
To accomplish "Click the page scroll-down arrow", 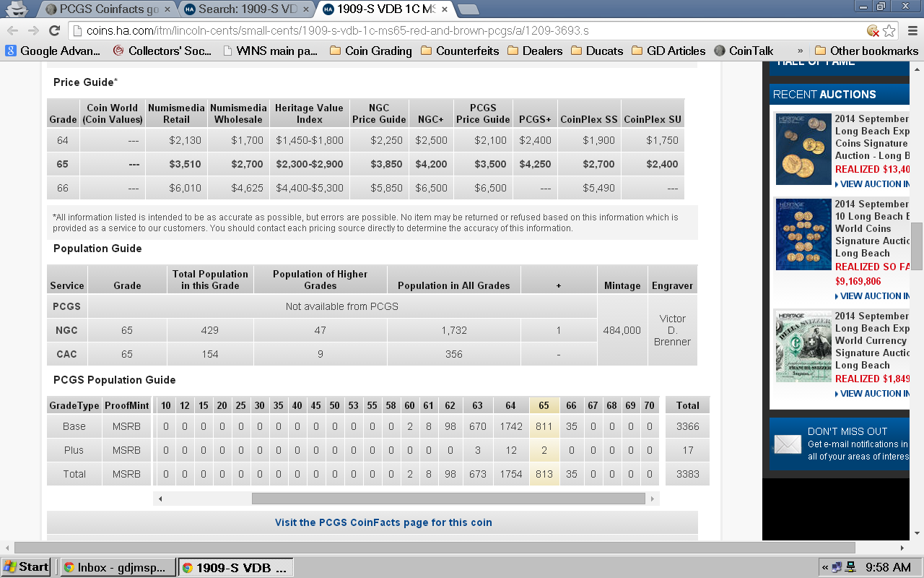I will [x=917, y=535].
